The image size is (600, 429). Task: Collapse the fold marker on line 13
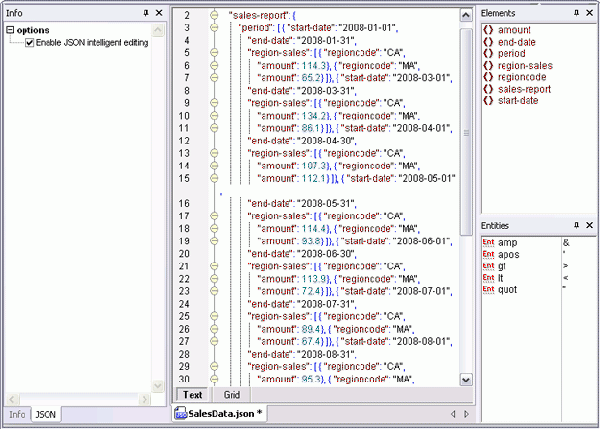point(214,153)
